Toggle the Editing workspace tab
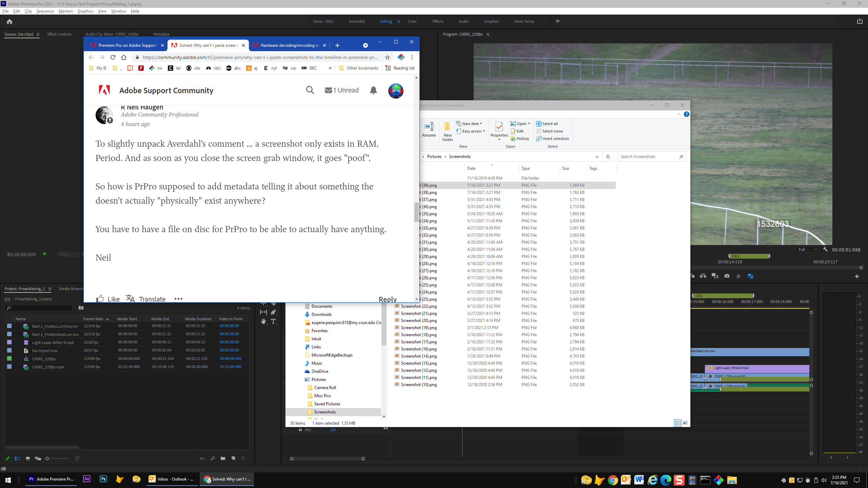This screenshot has height=488, width=868. (x=386, y=21)
